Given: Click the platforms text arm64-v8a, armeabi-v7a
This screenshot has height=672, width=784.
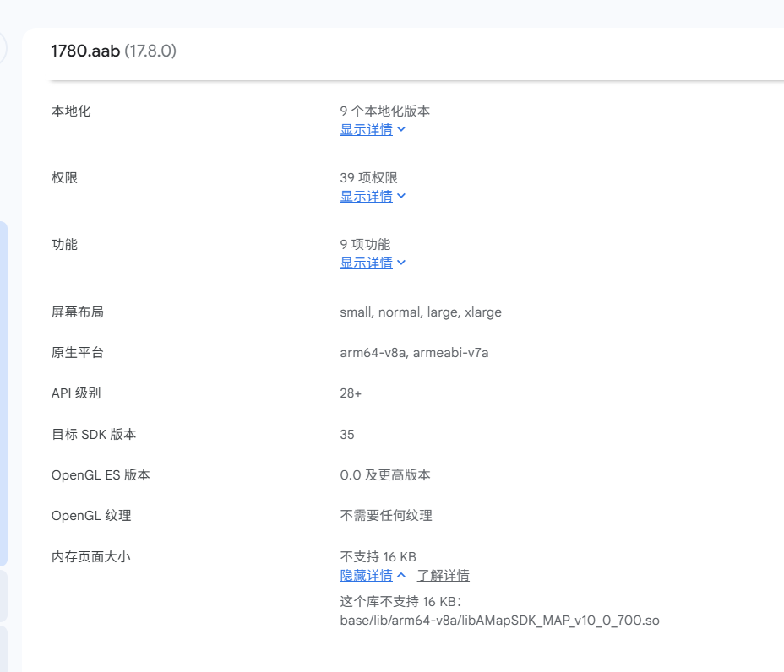Looking at the screenshot, I should point(414,352).
